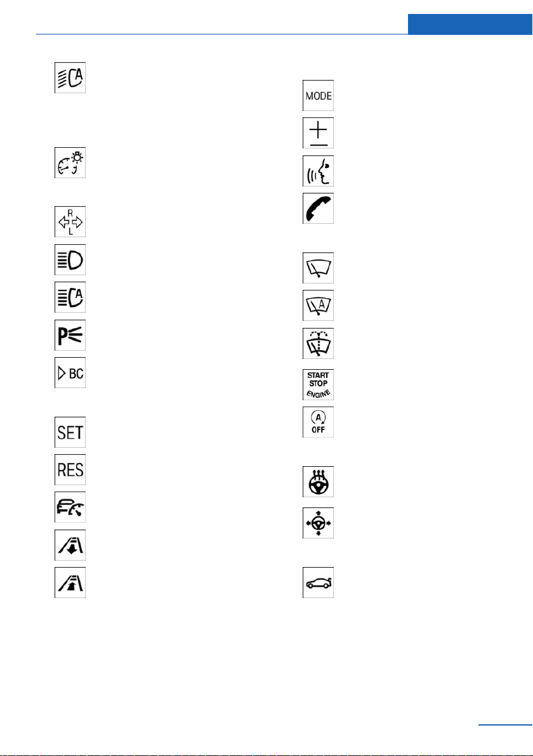Click the blue header block
533x756 pixels.
click(470, 24)
